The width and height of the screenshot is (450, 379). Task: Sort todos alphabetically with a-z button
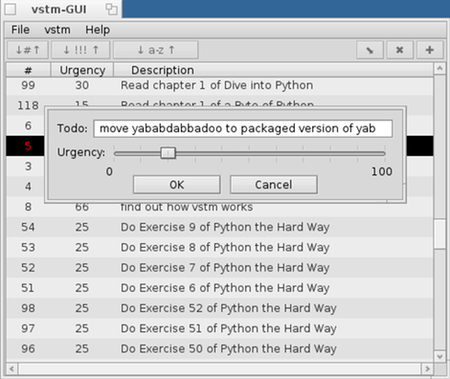[156, 50]
